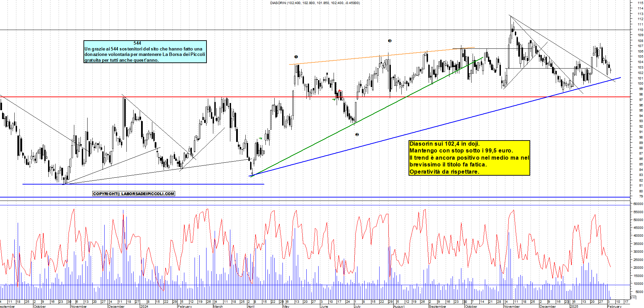Click the 79 price level on the right axis
This screenshot has height=308, width=644.
click(641, 196)
